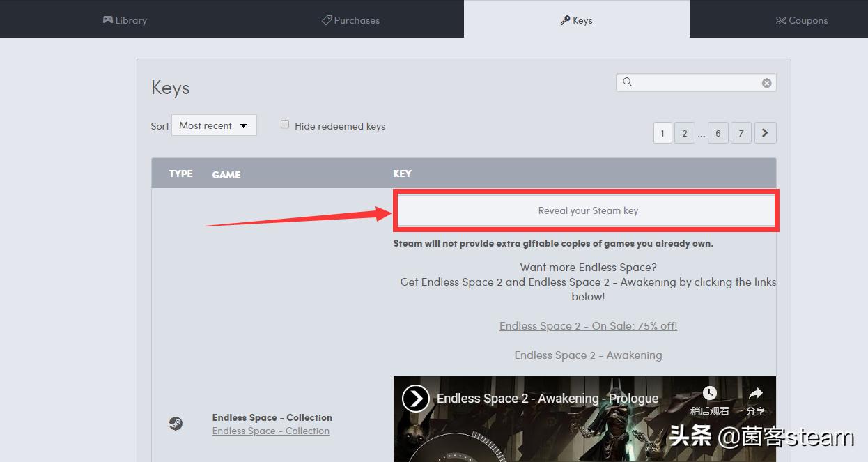Select the Keys tab

(x=577, y=20)
